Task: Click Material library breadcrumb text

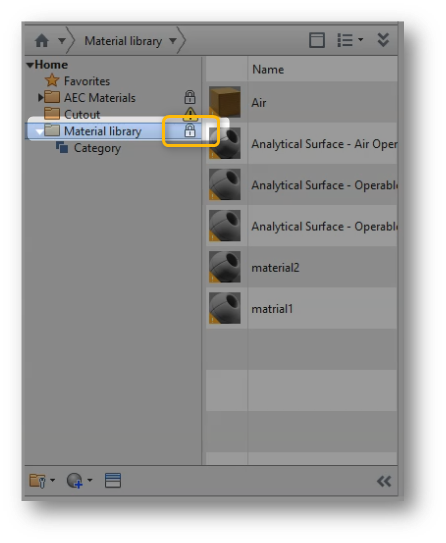Action: click(x=123, y=41)
